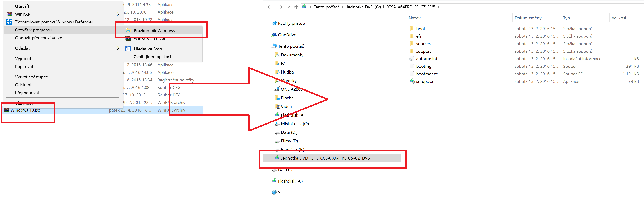Select the bootmgr.efi file icon
The image size is (644, 198).
pos(412,74)
